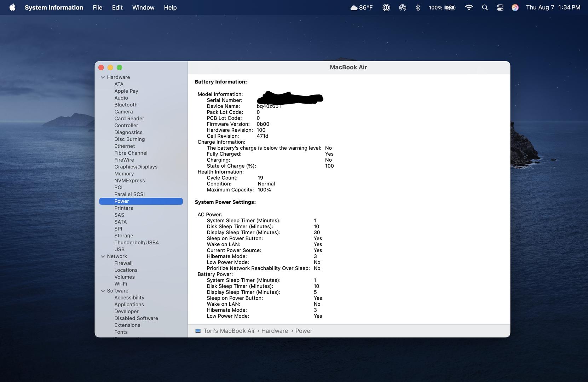Open the Wi-Fi status menu

coord(469,7)
